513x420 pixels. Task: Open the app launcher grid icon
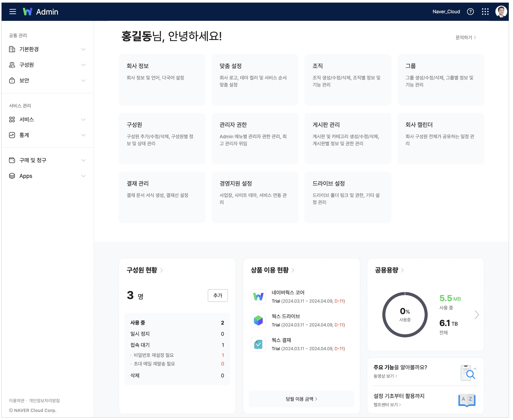click(x=485, y=11)
